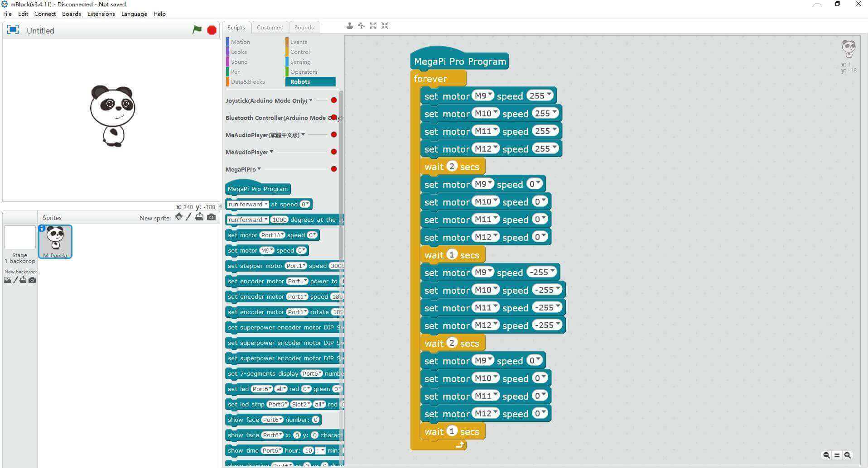
Task: Select the duplicate stamp tool
Action: [349, 26]
